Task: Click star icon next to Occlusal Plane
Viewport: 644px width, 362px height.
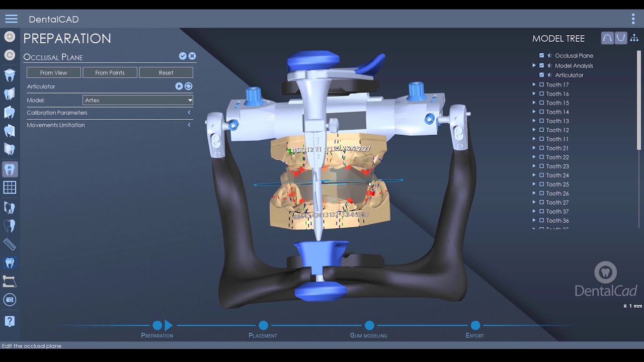Action: point(549,56)
